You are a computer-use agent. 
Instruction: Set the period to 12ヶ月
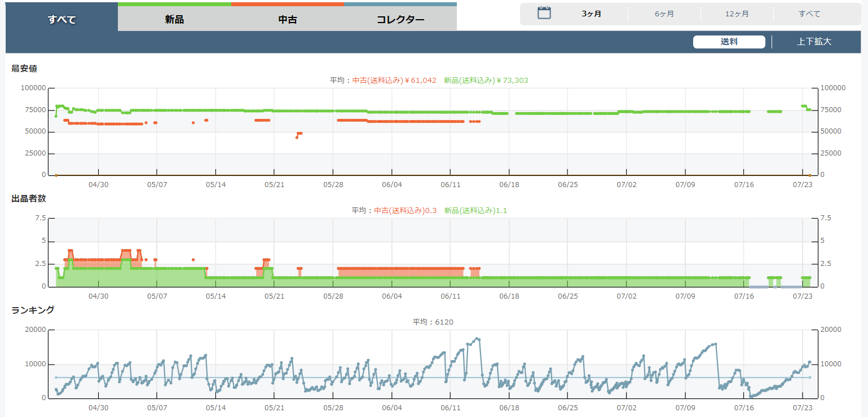(x=737, y=14)
